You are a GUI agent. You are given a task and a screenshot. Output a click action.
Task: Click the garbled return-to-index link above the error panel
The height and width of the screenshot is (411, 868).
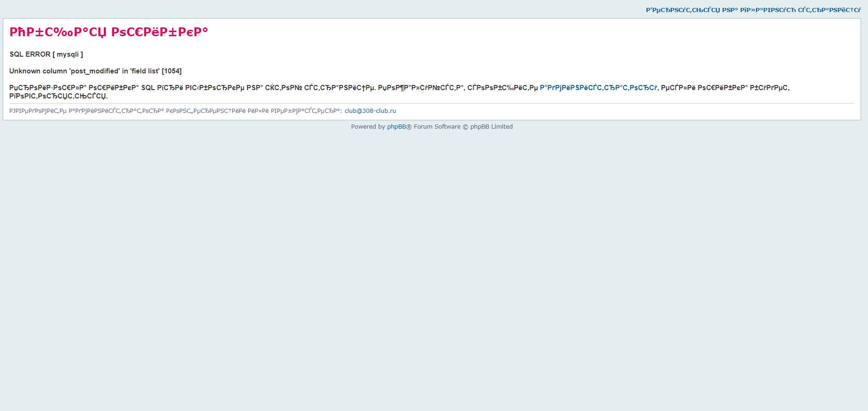pyautogui.click(x=753, y=10)
